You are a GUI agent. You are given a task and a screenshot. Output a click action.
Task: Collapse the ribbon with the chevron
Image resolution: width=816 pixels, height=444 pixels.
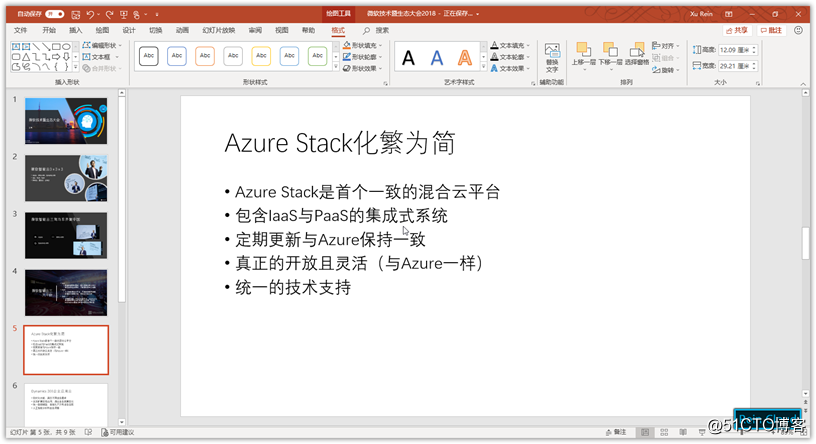pyautogui.click(x=803, y=83)
